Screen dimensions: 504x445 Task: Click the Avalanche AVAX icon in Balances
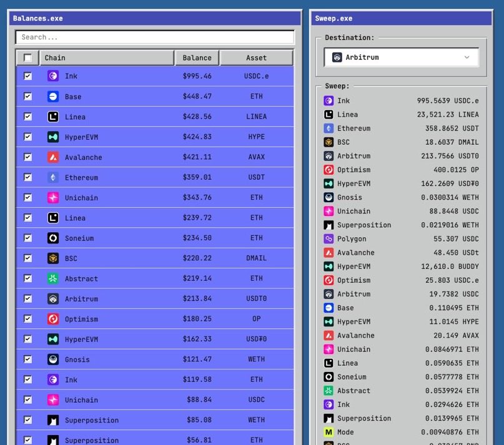pyautogui.click(x=53, y=157)
